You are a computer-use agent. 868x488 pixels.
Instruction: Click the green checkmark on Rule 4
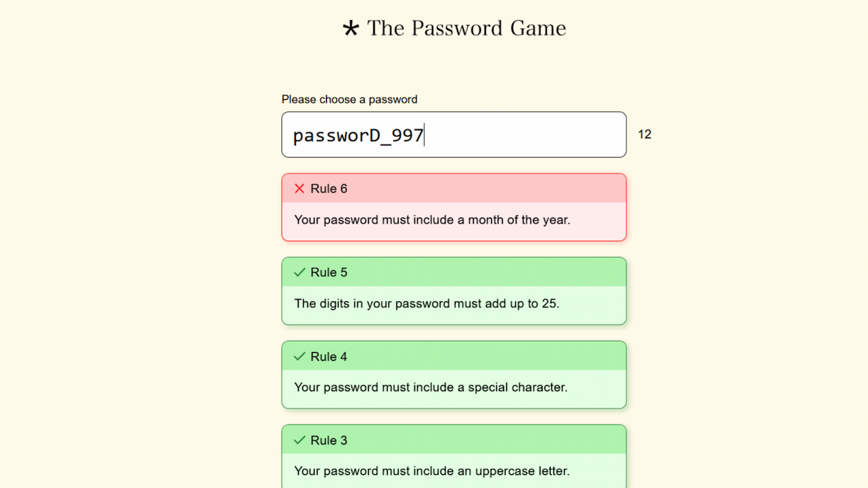299,356
